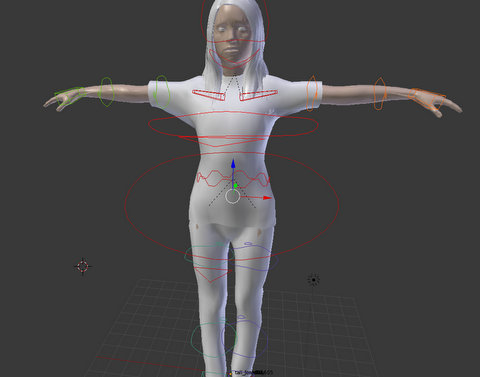Screen dimensions: 480x377
Task: Click the 3D cursor crosshair
Action: pos(83,266)
